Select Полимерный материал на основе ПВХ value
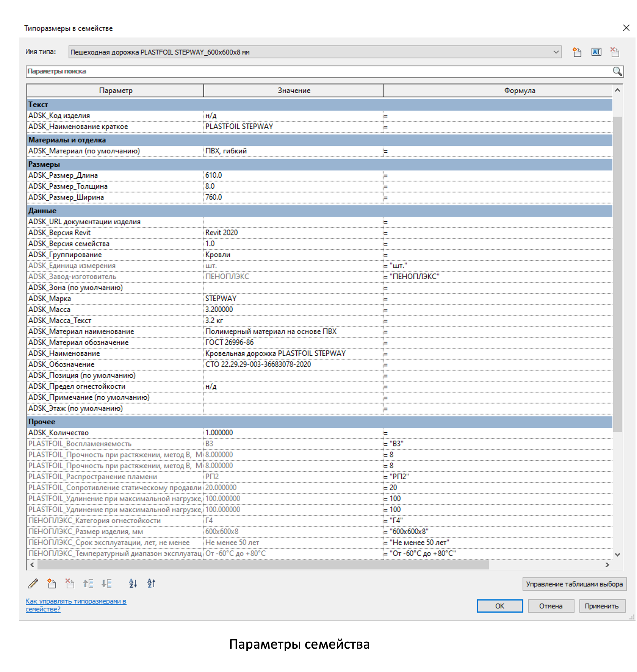This screenshot has height=672, width=637. [293, 331]
